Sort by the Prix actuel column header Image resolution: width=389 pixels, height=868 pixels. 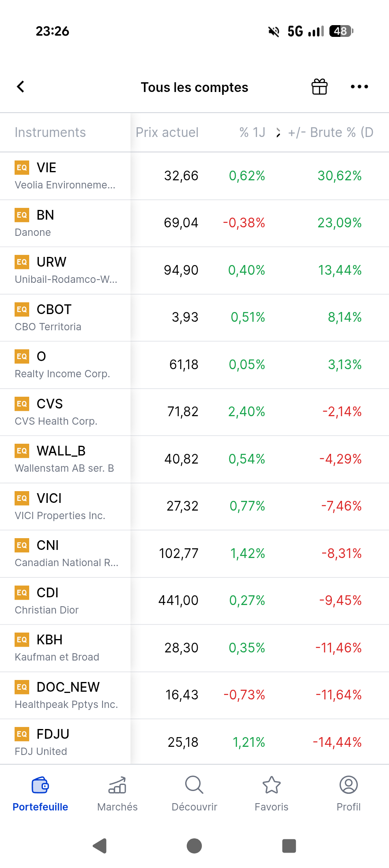click(167, 133)
